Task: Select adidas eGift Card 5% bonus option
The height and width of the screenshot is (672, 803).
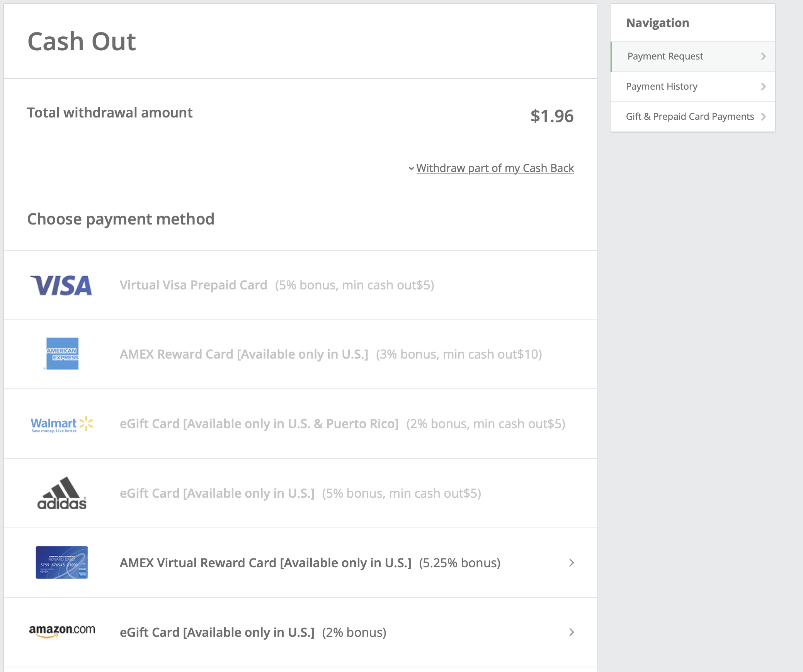Action: coord(301,493)
